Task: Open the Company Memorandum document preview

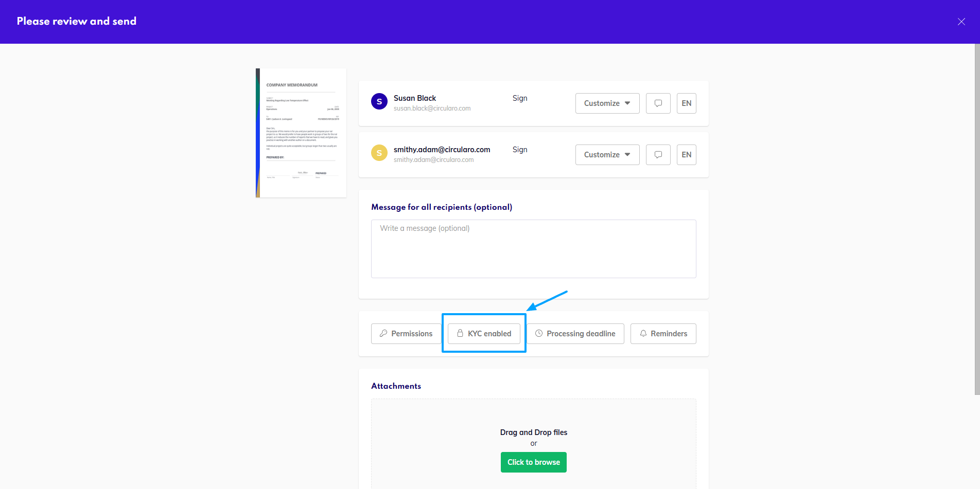Action: click(301, 133)
